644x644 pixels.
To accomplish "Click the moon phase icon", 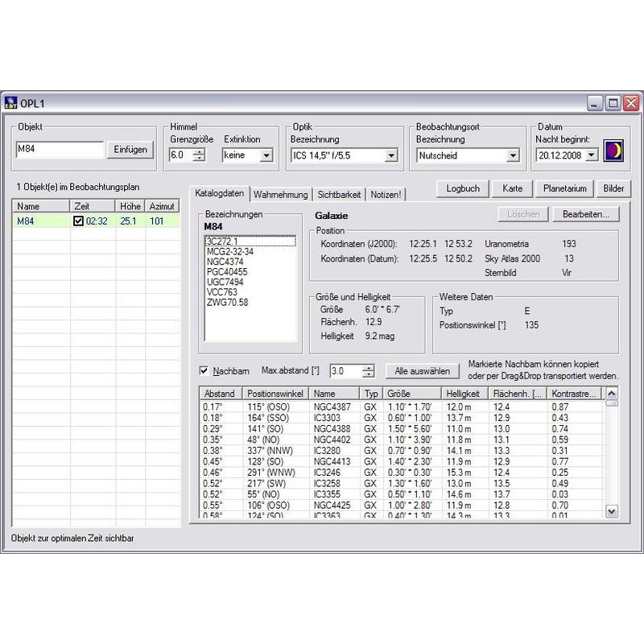I will pyautogui.click(x=615, y=151).
